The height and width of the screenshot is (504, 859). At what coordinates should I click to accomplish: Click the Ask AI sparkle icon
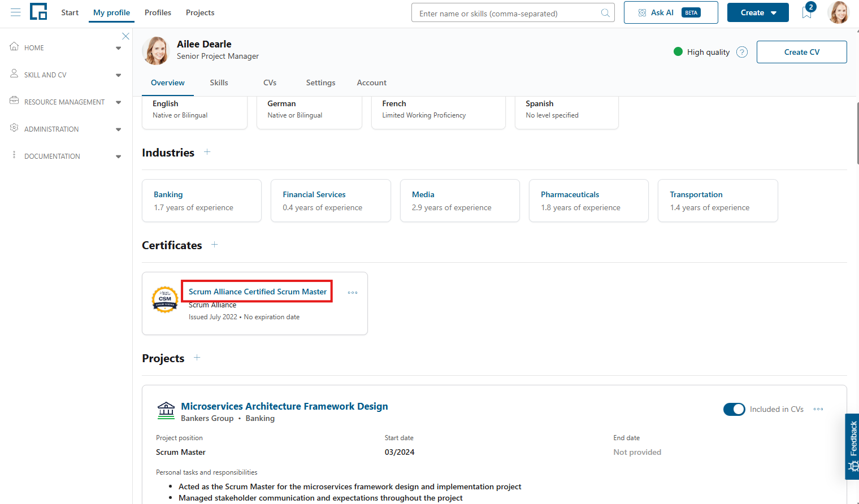(642, 12)
